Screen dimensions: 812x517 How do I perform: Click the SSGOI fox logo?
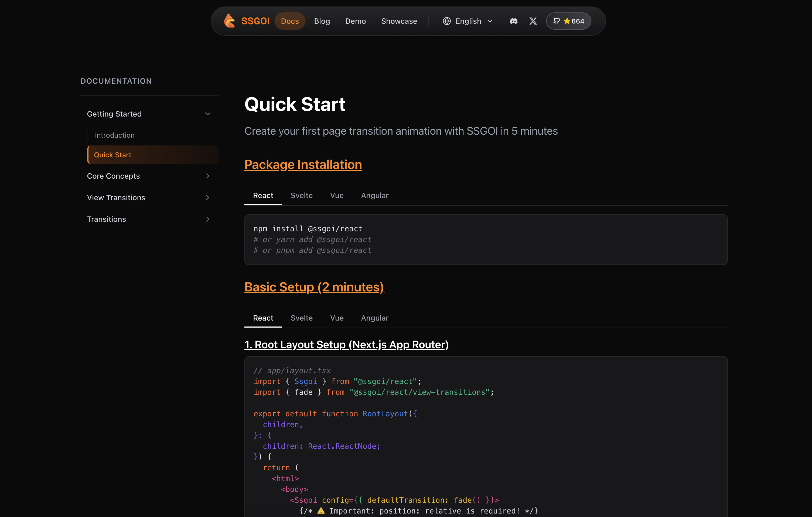[x=229, y=21]
